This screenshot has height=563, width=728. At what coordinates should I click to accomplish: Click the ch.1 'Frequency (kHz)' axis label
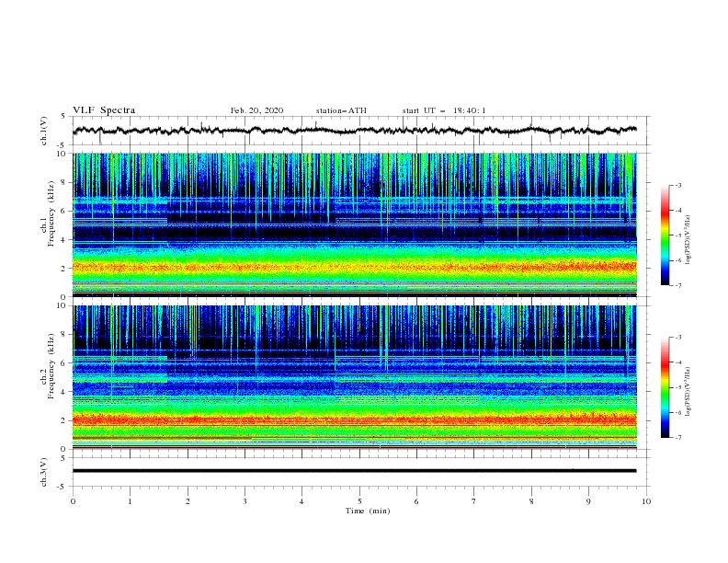click(x=51, y=214)
